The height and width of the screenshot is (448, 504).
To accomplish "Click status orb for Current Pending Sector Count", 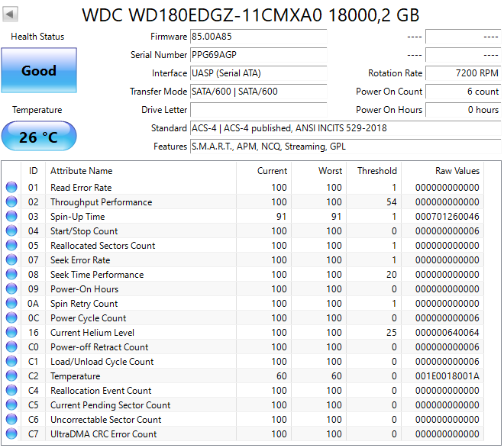I will [11, 405].
